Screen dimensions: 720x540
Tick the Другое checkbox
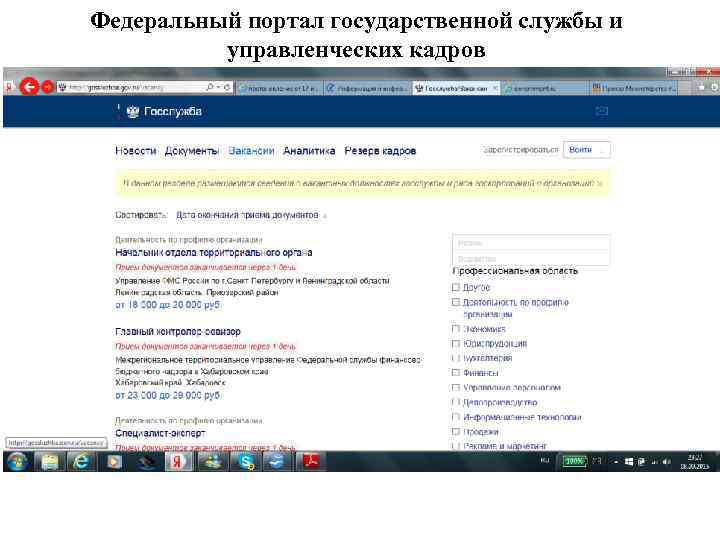click(x=456, y=287)
